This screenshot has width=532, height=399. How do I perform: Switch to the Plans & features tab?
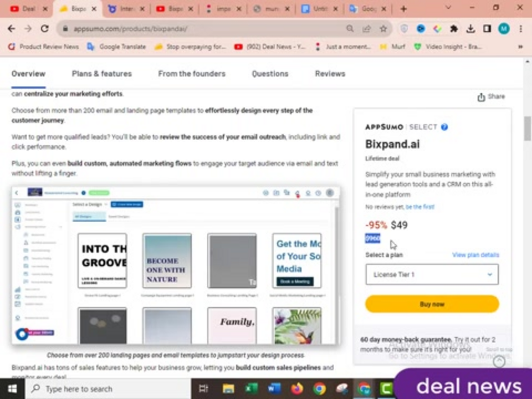click(x=101, y=73)
